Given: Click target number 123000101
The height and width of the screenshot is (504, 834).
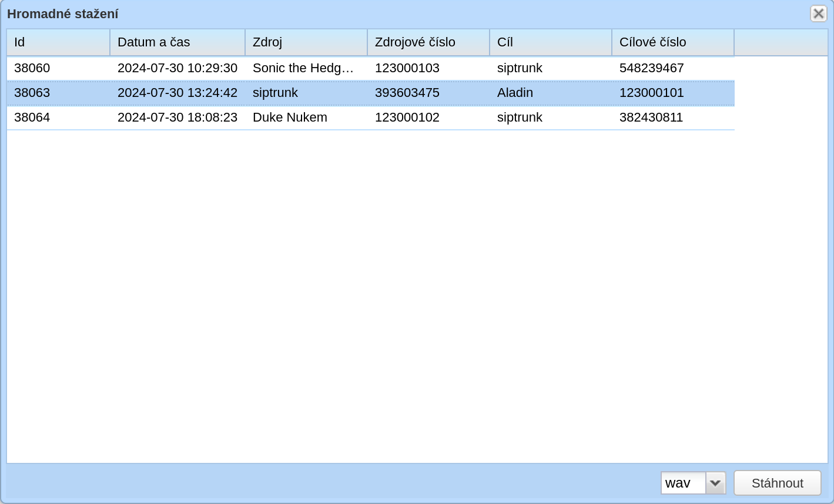Looking at the screenshot, I should pyautogui.click(x=652, y=93).
